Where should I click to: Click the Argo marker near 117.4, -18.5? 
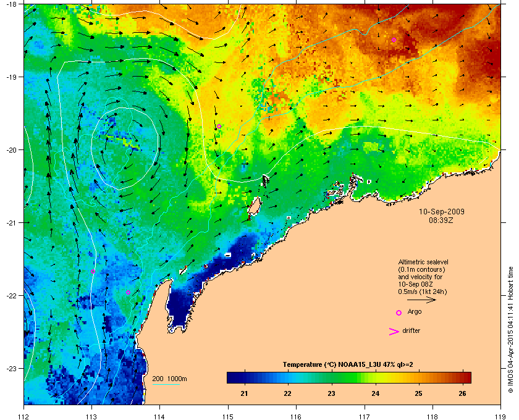click(394, 40)
